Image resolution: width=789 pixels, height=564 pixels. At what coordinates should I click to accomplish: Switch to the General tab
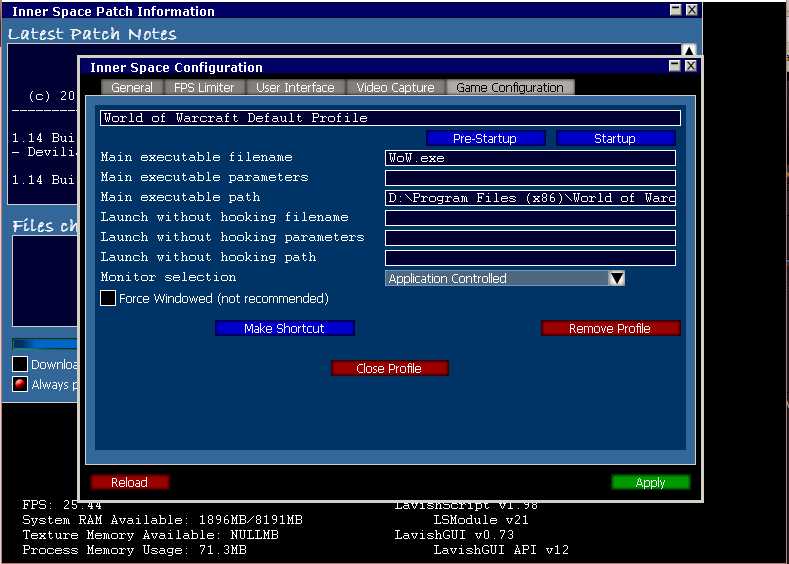pyautogui.click(x=132, y=87)
